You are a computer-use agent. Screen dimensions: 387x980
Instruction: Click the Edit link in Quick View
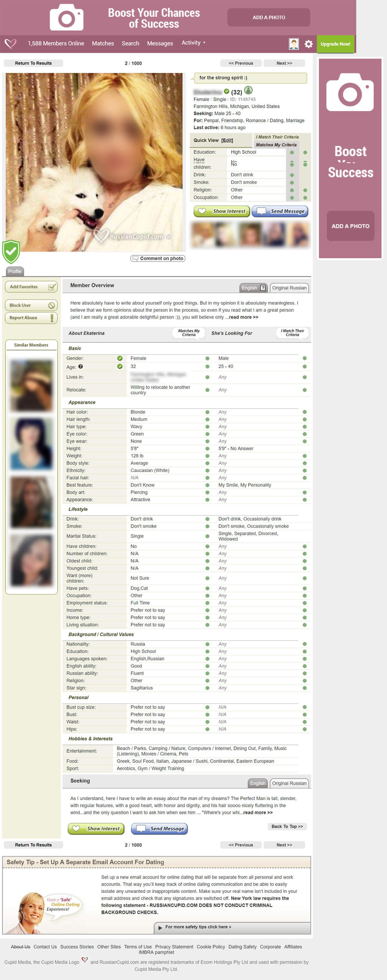pos(227,140)
